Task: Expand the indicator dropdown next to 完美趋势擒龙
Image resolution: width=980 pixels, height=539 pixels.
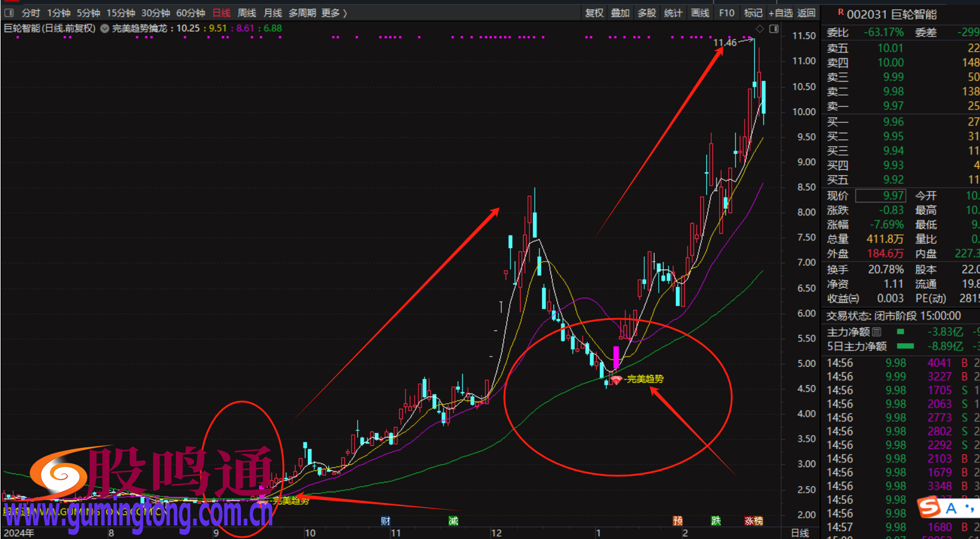Action: pyautogui.click(x=105, y=29)
